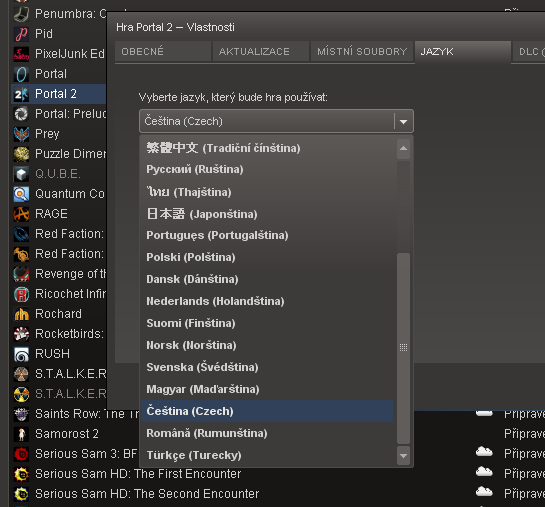Click the Saints Row game icon
This screenshot has height=507, width=545.
21,414
